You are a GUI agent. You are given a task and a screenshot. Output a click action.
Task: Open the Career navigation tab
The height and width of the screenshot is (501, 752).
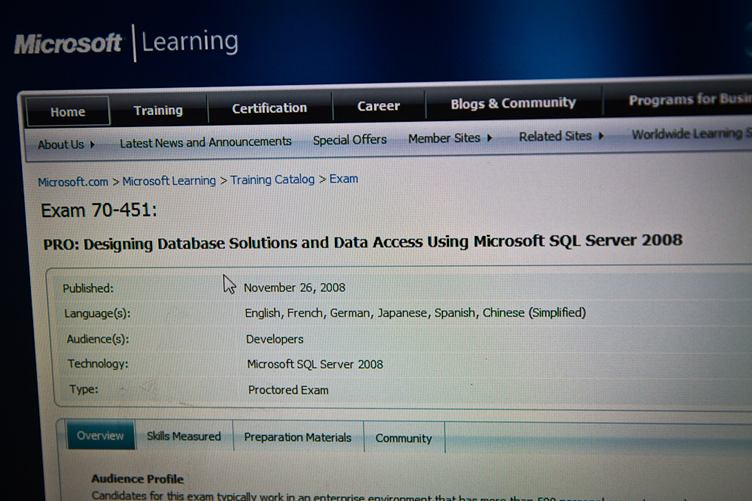[x=378, y=105]
